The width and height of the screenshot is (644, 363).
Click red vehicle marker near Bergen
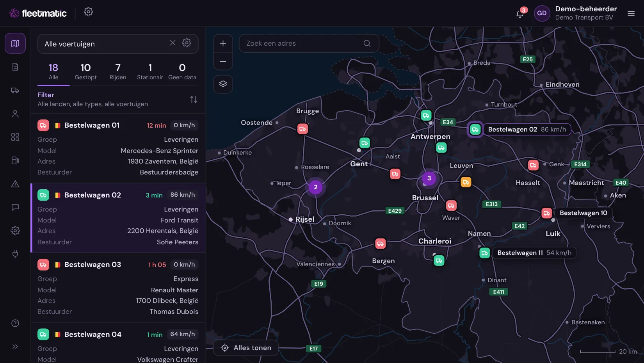[x=380, y=244]
